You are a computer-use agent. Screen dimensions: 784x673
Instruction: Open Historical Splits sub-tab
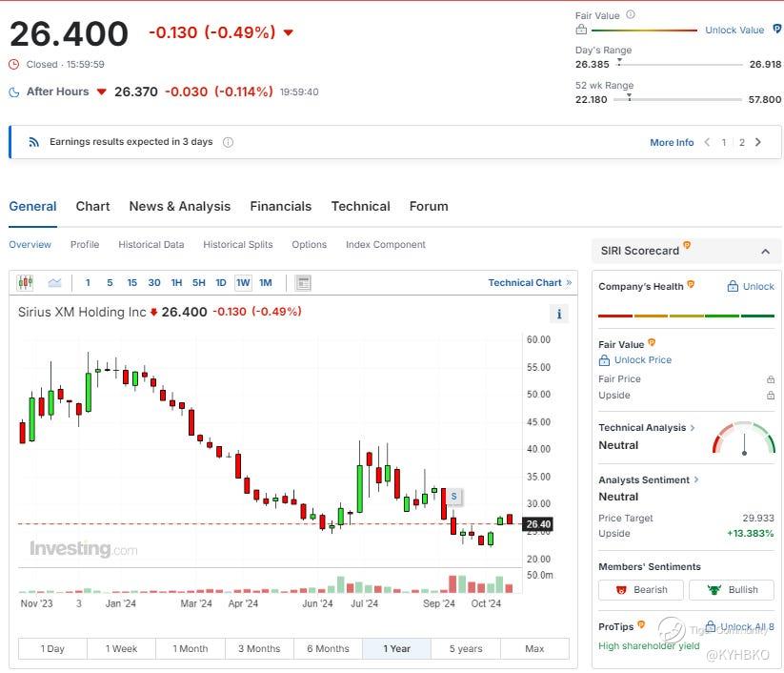coord(238,245)
